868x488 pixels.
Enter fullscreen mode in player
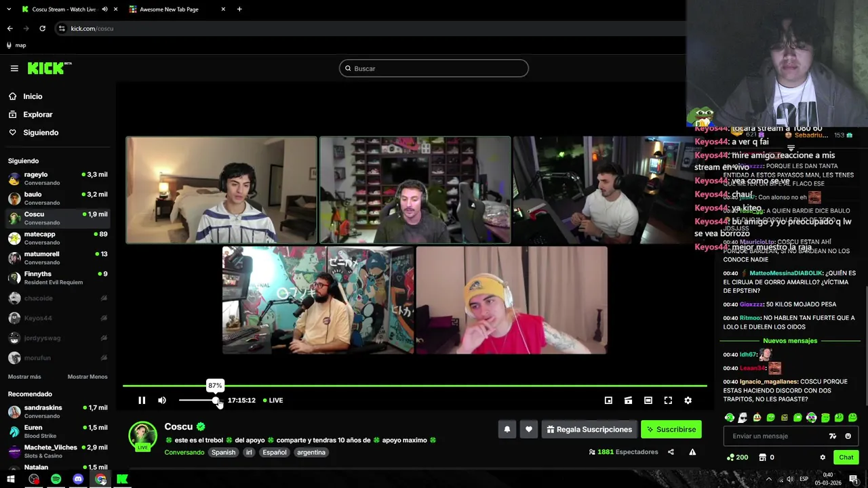668,401
